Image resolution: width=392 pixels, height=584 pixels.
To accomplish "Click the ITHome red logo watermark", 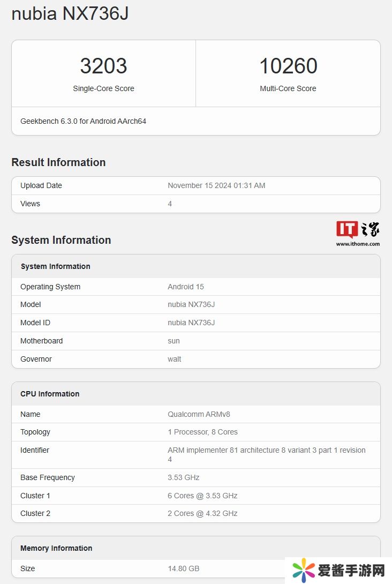I will tap(346, 229).
